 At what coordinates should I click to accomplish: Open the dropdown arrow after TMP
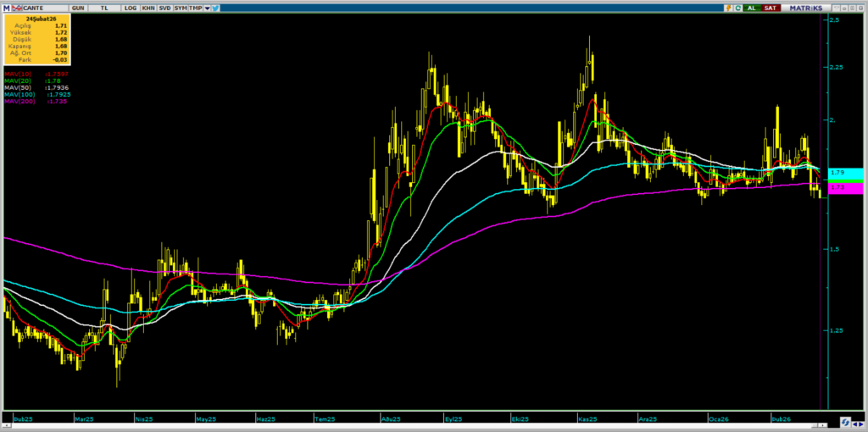pos(207,8)
